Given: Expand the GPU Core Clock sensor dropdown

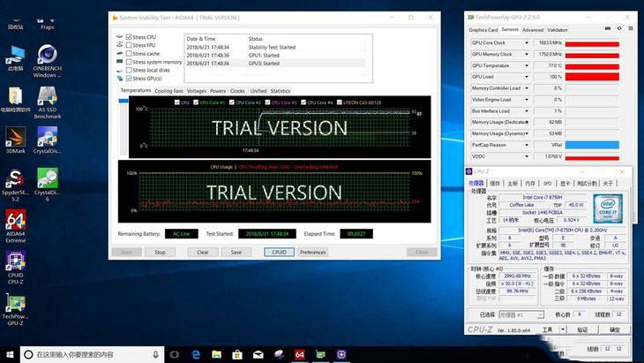Looking at the screenshot, I should pyautogui.click(x=527, y=42).
